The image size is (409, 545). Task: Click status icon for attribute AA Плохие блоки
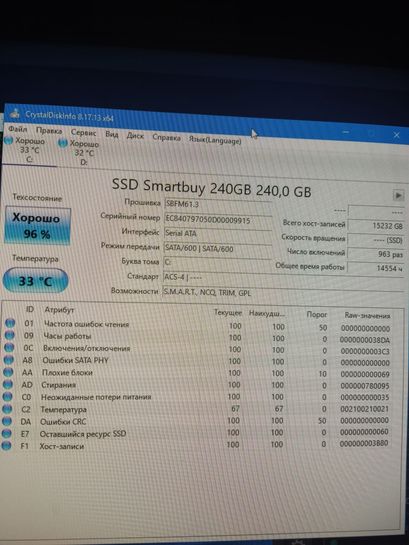tap(8, 372)
